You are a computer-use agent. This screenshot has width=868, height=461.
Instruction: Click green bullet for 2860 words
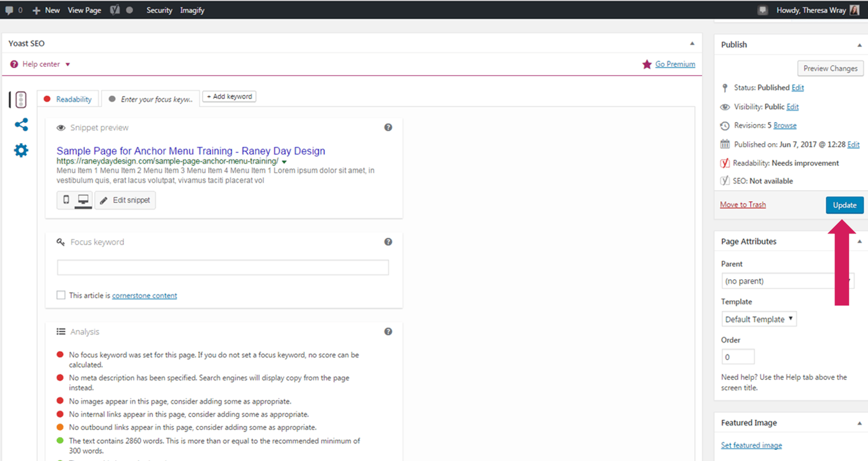[60, 440]
